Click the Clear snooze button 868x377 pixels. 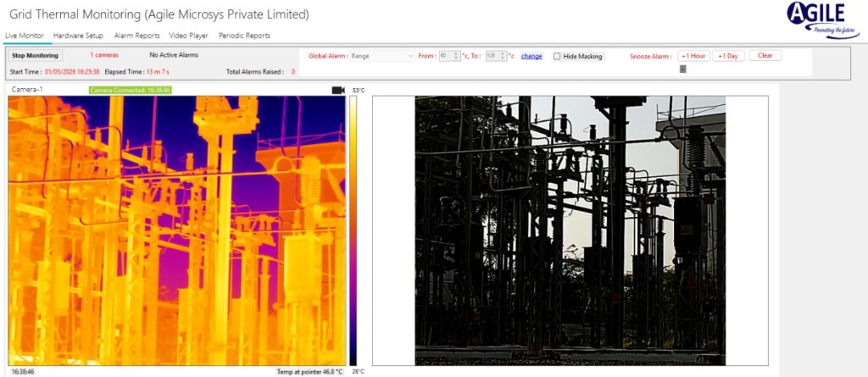pyautogui.click(x=765, y=55)
